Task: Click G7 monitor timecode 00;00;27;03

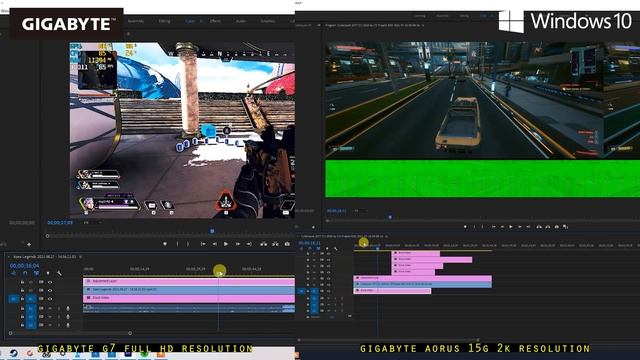Action: click(x=60, y=222)
